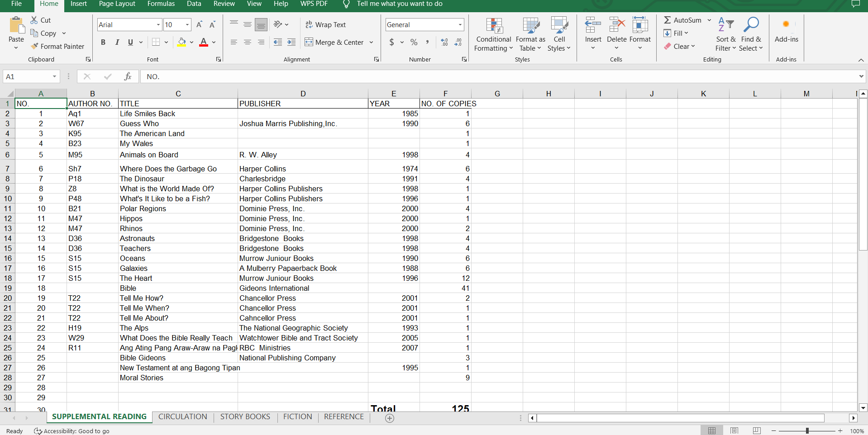The height and width of the screenshot is (435, 868).
Task: Toggle Center horizontal alignment
Action: pyautogui.click(x=248, y=42)
